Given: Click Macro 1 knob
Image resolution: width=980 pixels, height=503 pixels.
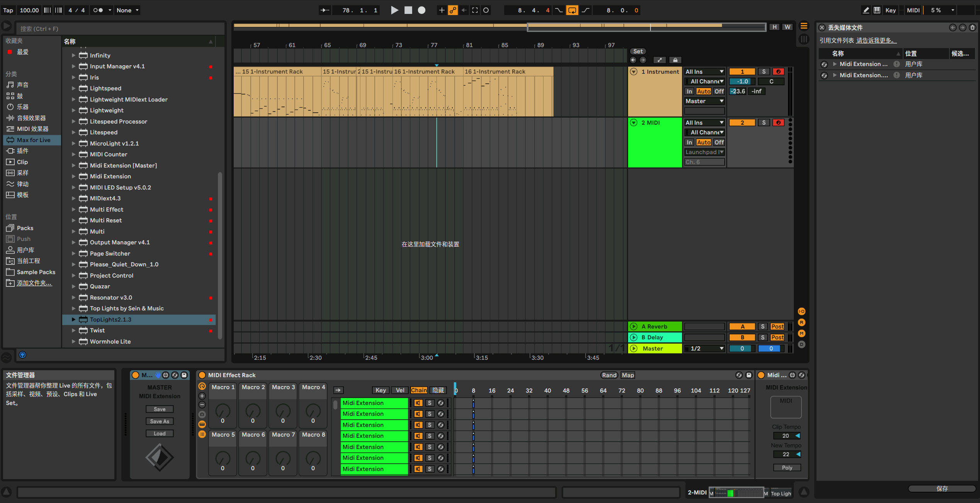Looking at the screenshot, I should pos(222,411).
